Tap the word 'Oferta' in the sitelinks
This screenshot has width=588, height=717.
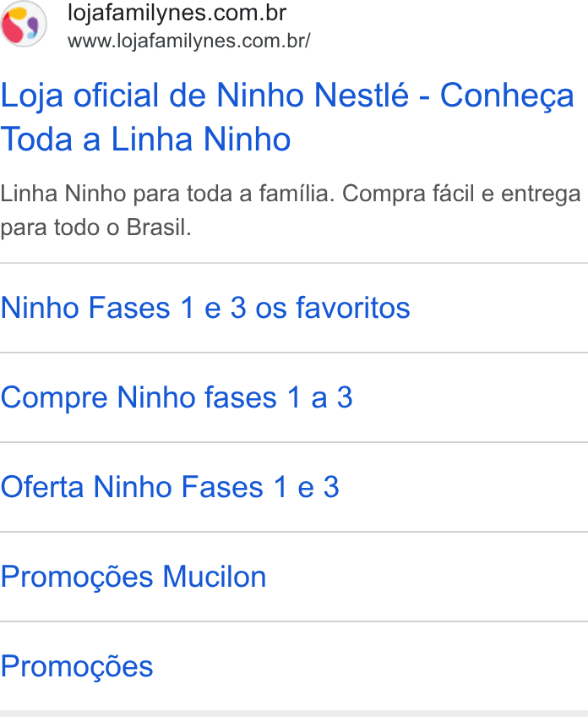pyautogui.click(x=42, y=486)
